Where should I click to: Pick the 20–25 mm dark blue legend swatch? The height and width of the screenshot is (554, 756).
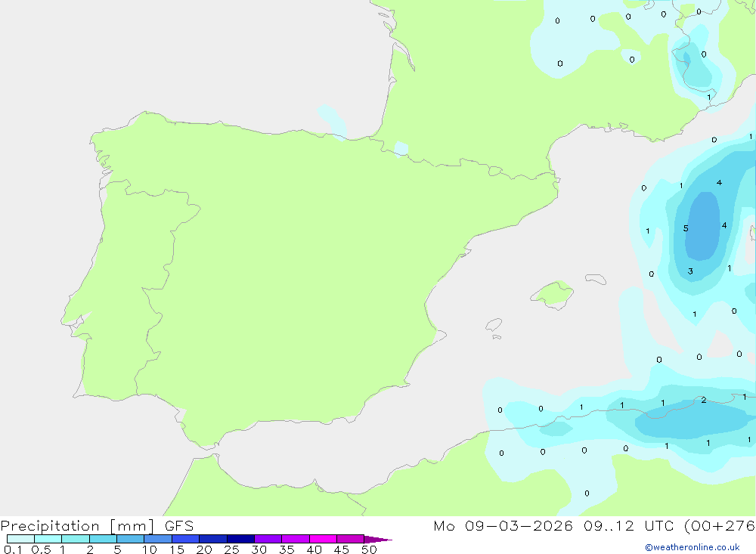[213, 539]
